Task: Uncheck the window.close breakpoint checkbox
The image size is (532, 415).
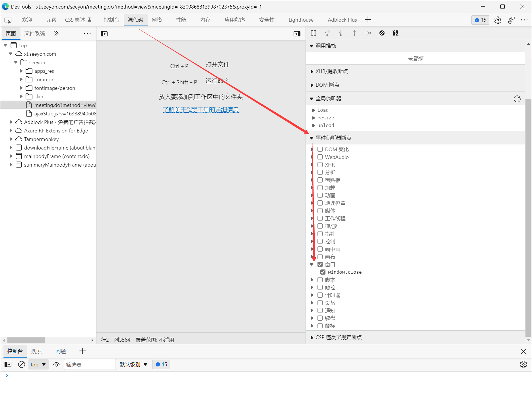Action: [x=323, y=272]
